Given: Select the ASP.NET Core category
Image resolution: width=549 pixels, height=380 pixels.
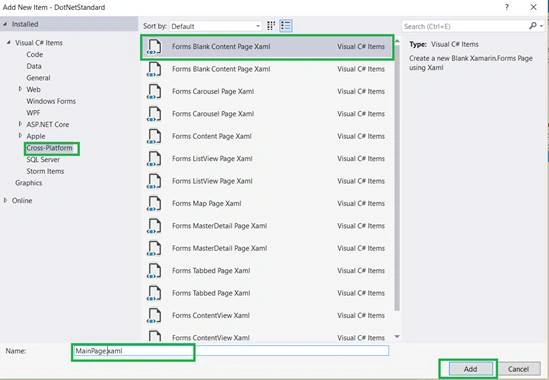Looking at the screenshot, I should [48, 124].
